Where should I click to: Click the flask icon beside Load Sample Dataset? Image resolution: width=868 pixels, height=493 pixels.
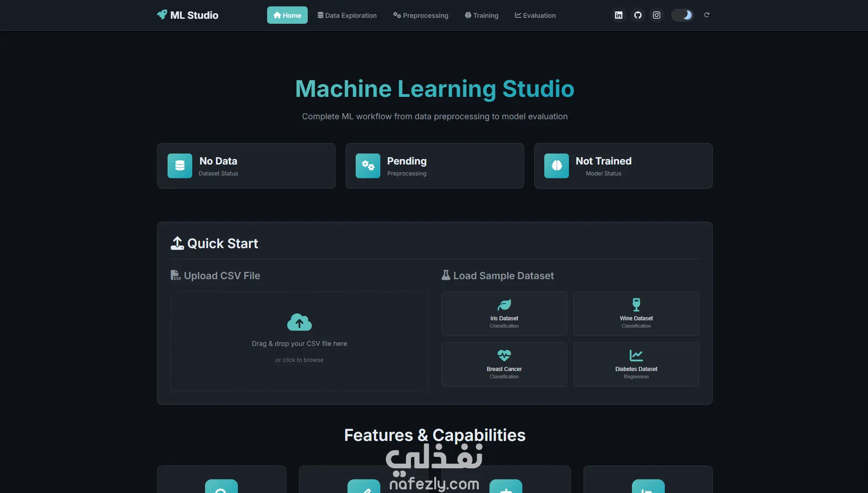[x=446, y=275]
